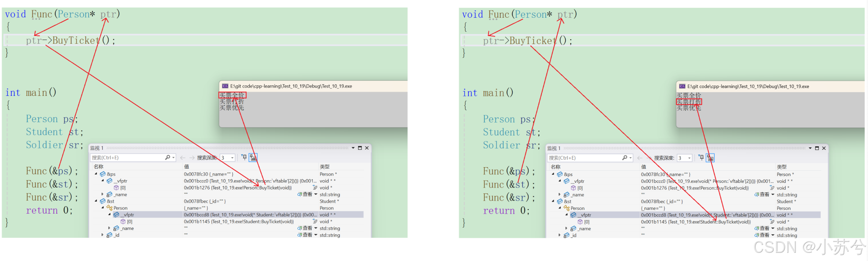868x261 pixels.
Task: Click 查看 visualizer for &ps _name row in right watch
Action: pyautogui.click(x=762, y=194)
